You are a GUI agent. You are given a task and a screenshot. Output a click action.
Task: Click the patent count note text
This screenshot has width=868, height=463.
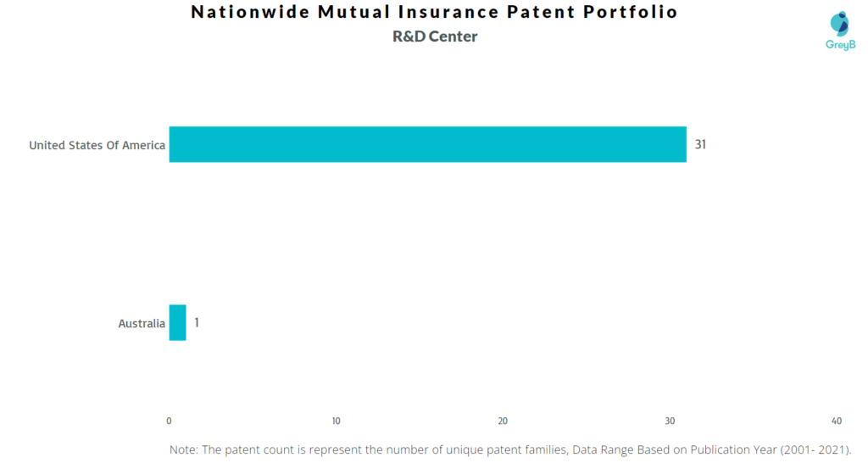(509, 449)
